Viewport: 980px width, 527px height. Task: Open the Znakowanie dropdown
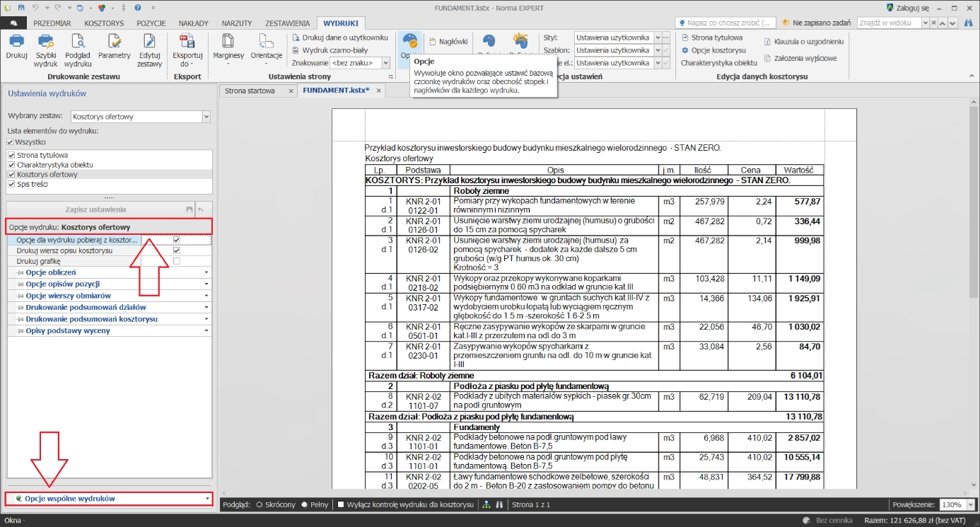pyautogui.click(x=385, y=63)
